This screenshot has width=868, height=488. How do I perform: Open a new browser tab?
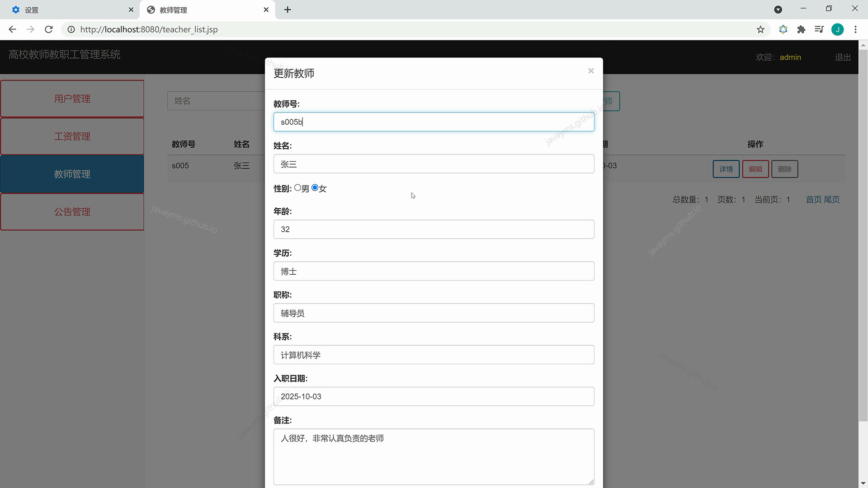point(288,9)
